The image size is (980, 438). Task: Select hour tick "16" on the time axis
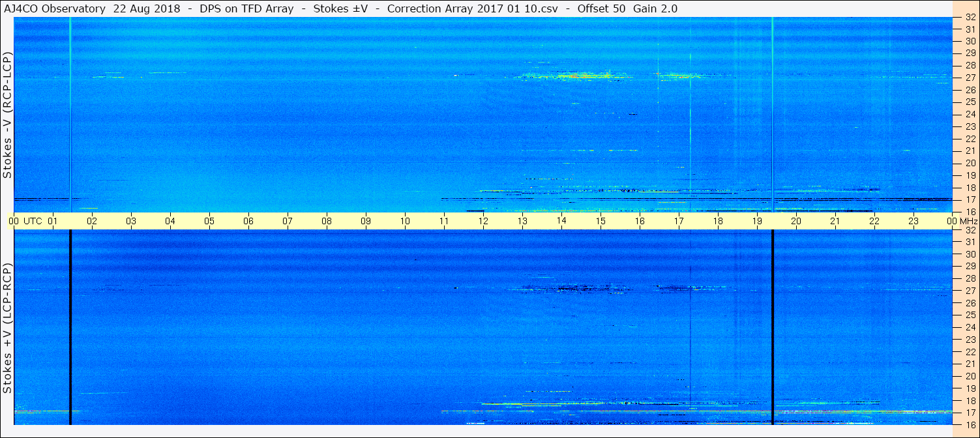tap(640, 221)
